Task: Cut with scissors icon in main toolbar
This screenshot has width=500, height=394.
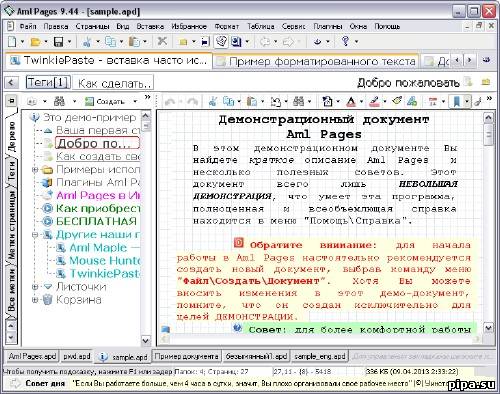Action: click(x=87, y=42)
